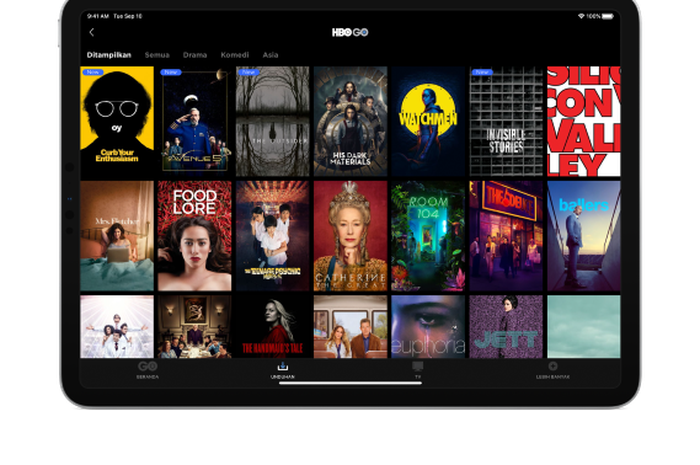The image size is (700, 465).
Task: Open The Handmaid's Tale poster
Action: (272, 327)
